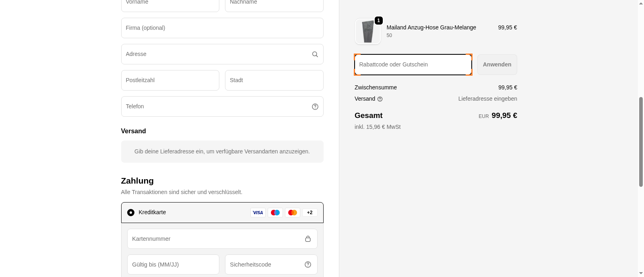This screenshot has height=277, width=644.
Task: Click the Gültig bis (MM/JJ) field
Action: 173,265
